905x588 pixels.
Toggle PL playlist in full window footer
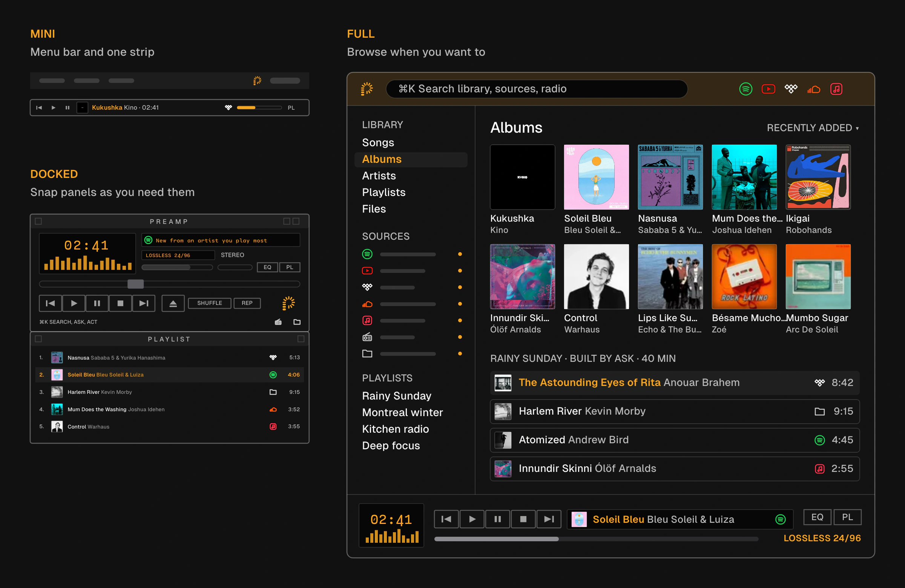click(847, 517)
